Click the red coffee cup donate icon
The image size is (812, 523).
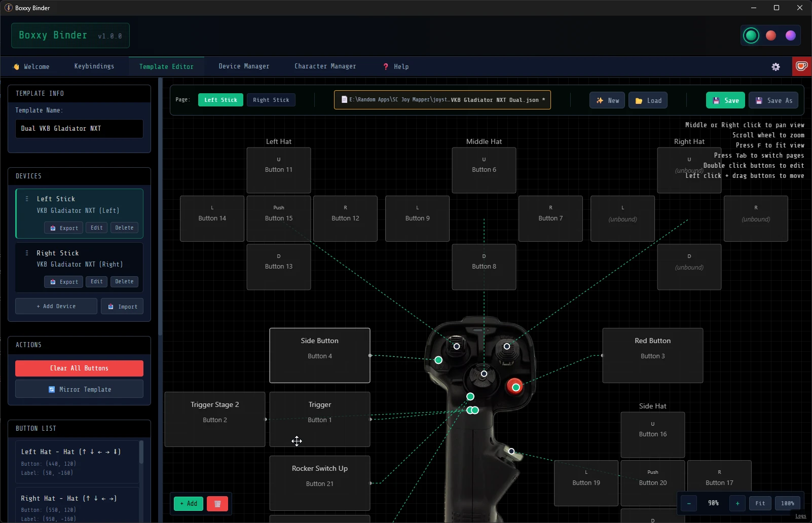pyautogui.click(x=802, y=66)
